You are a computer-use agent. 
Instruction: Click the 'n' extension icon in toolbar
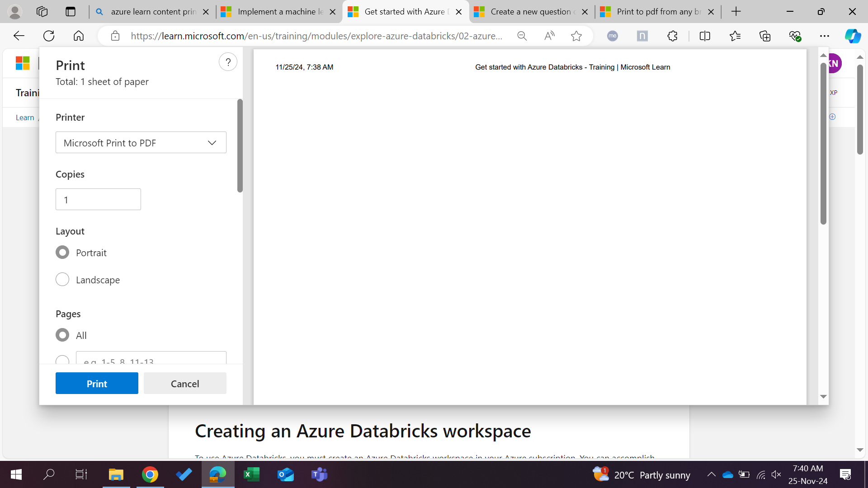(642, 36)
